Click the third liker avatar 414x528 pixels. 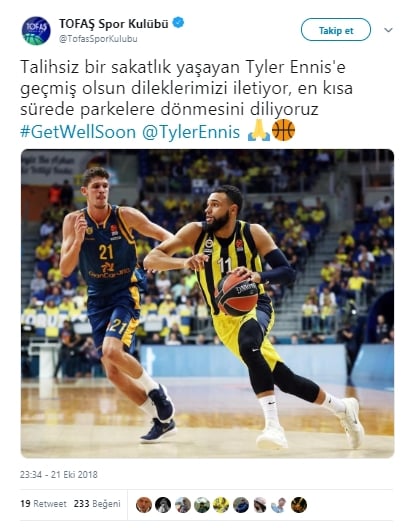pos(183,505)
